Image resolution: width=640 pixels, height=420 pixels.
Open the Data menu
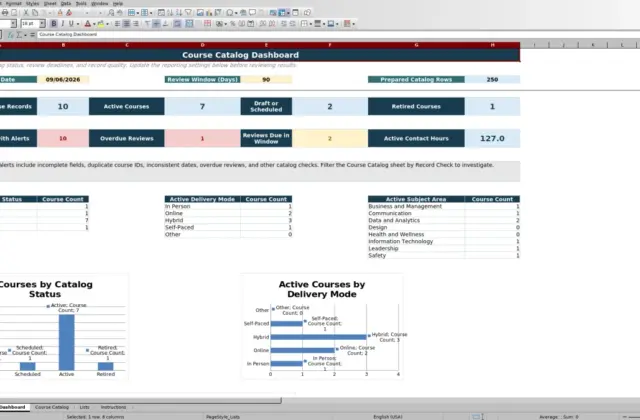[66, 3]
